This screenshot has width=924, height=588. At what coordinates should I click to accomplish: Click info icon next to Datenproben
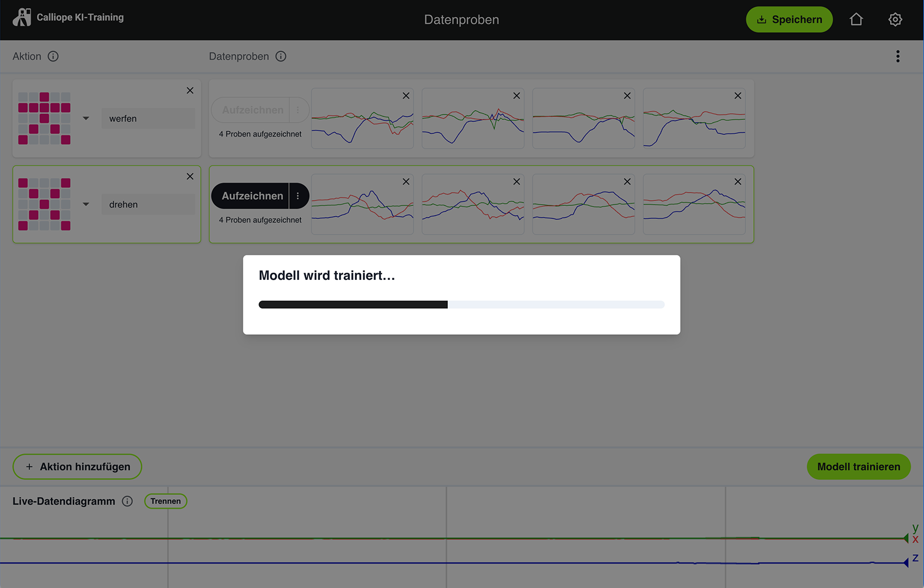281,57
